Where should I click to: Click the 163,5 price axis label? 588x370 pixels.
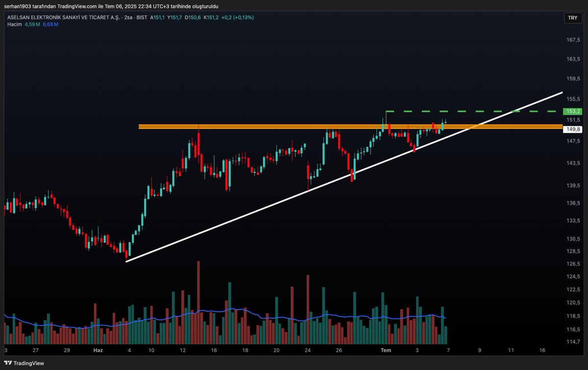(x=573, y=59)
